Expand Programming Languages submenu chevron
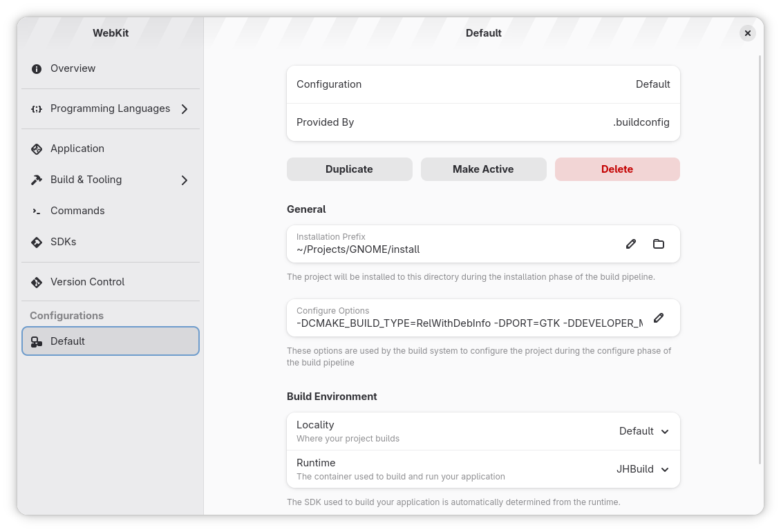Viewport: 781px width, 532px height. click(185, 109)
